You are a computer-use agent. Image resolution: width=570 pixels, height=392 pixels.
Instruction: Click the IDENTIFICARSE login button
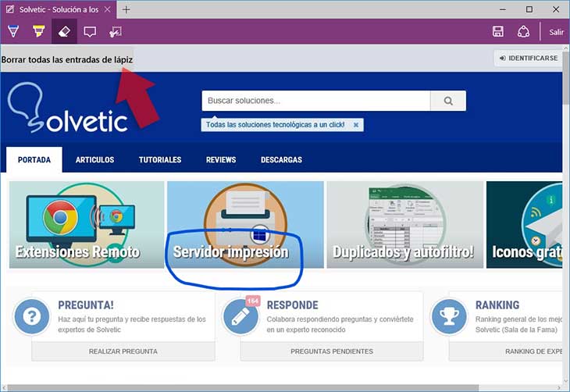[x=529, y=59]
